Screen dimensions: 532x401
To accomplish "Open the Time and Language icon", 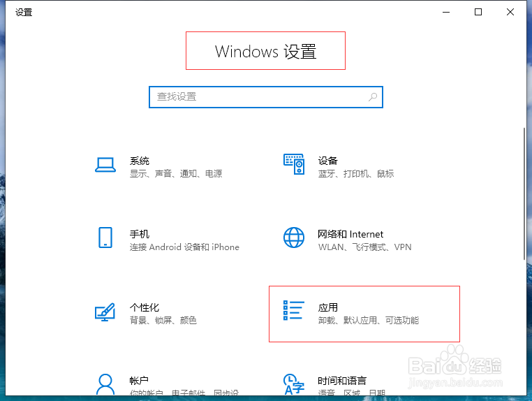I will [x=294, y=384].
